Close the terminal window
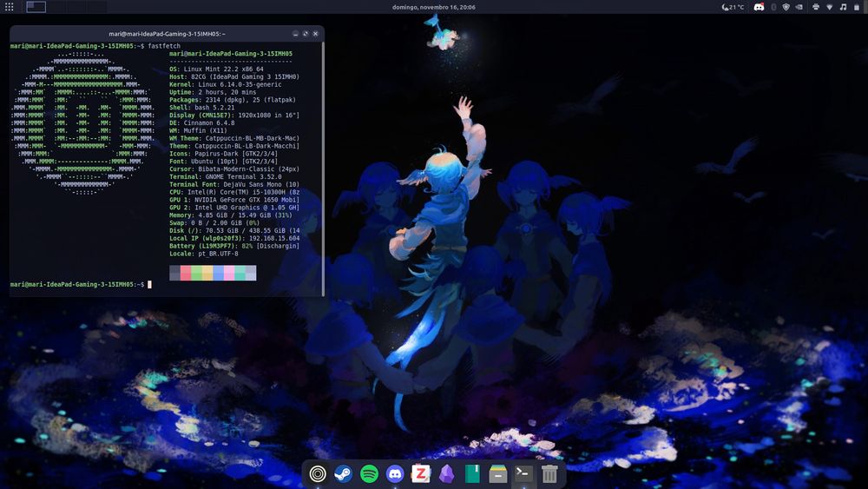 click(316, 34)
